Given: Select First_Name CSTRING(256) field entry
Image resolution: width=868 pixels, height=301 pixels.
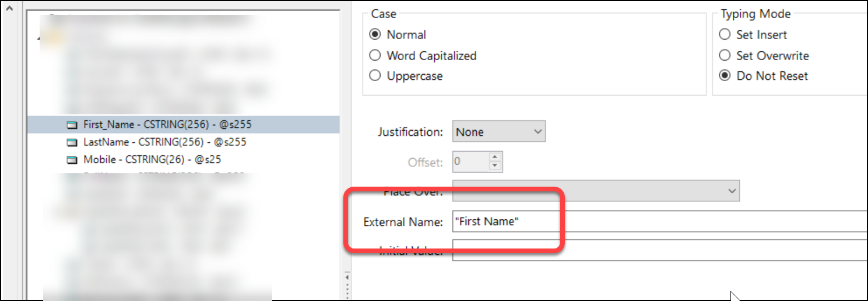Looking at the screenshot, I should pos(167,124).
